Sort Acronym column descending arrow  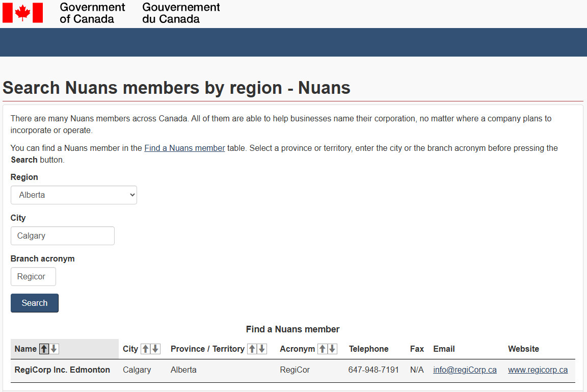pyautogui.click(x=332, y=349)
